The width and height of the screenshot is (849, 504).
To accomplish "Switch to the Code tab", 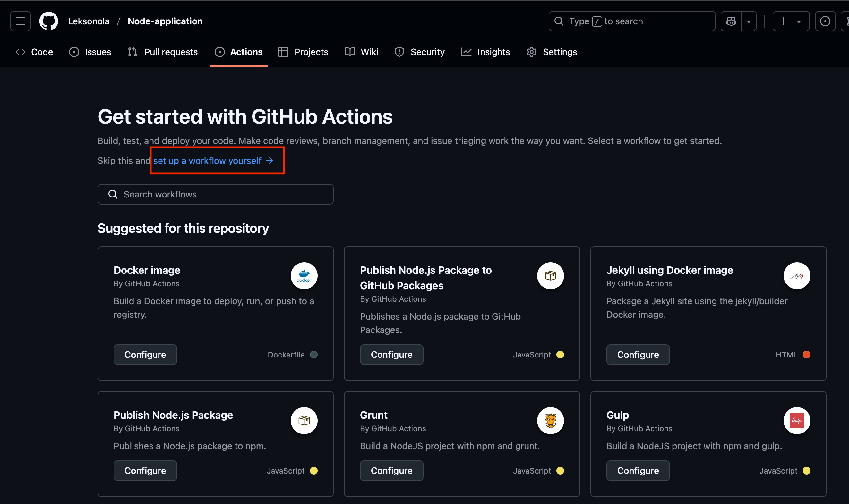I will [x=34, y=52].
